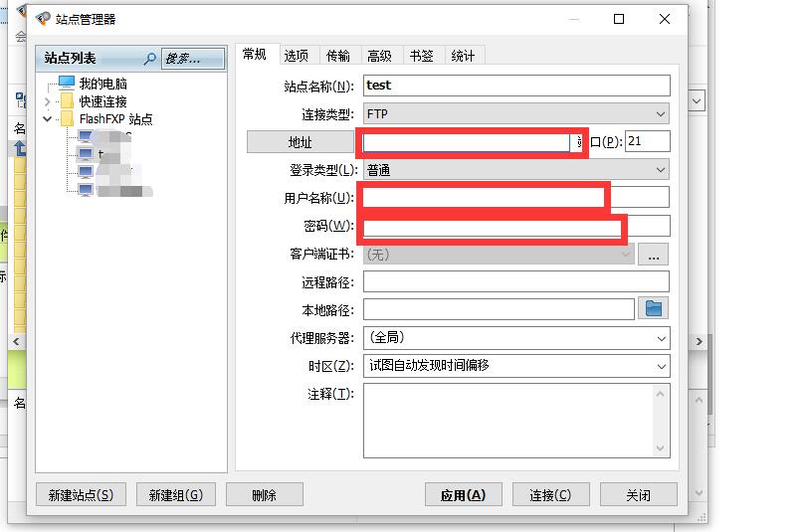This screenshot has width=809, height=532.
Task: Click the 新建组(G) button
Action: 176,495
